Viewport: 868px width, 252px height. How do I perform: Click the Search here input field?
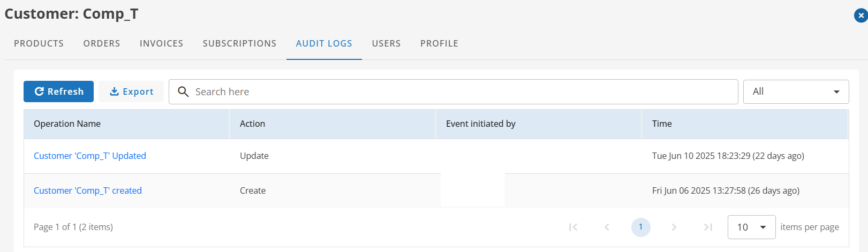453,92
